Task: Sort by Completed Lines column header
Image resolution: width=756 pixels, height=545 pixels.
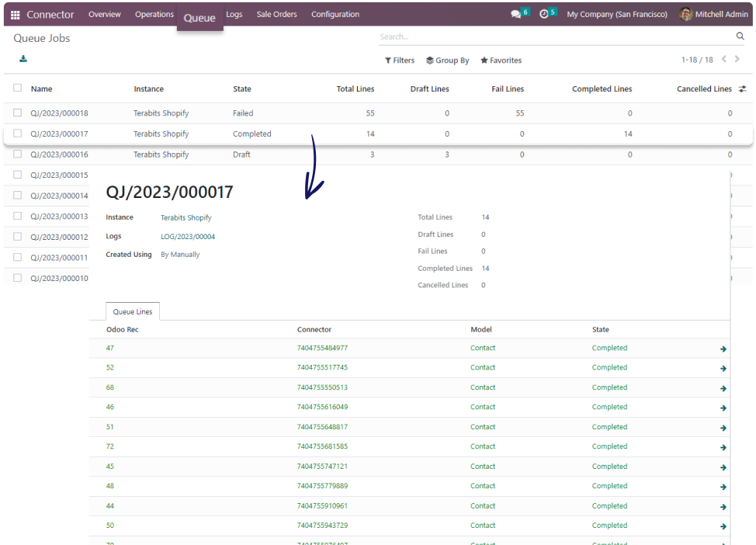Action: pos(602,89)
